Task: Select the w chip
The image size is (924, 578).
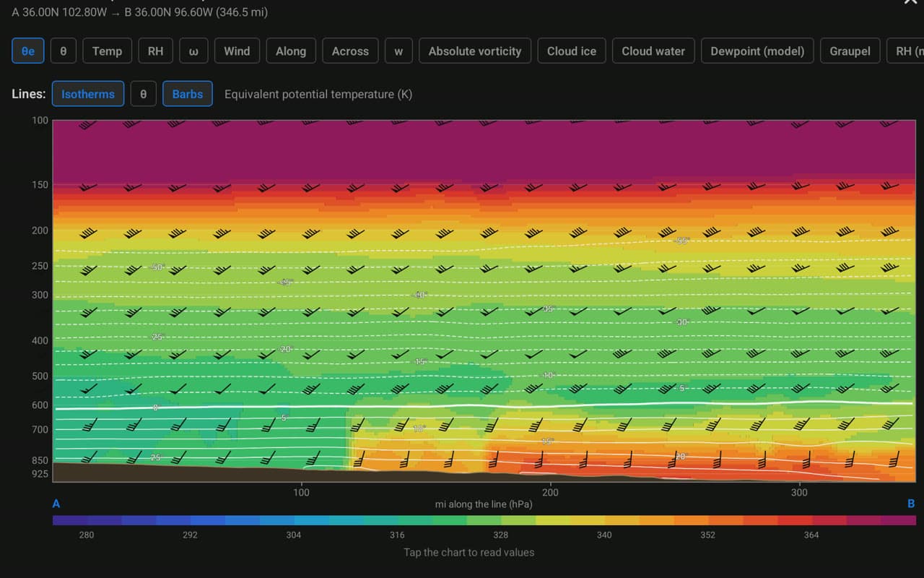Action: pos(398,51)
